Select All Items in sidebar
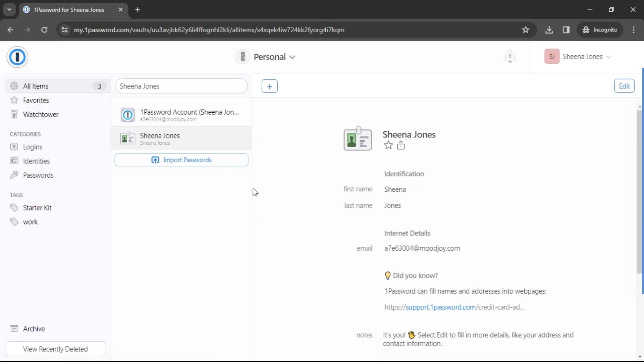Viewport: 644px width, 362px height. coord(58,86)
